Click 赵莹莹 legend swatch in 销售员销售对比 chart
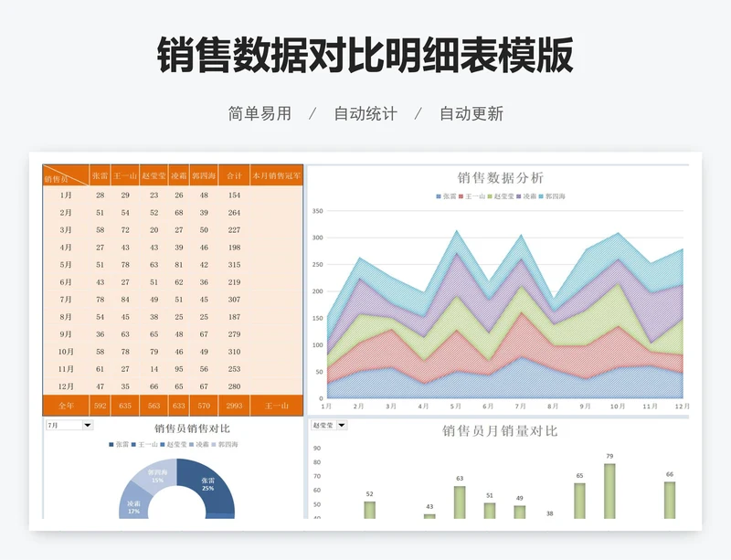This screenshot has width=731, height=560. (x=163, y=445)
